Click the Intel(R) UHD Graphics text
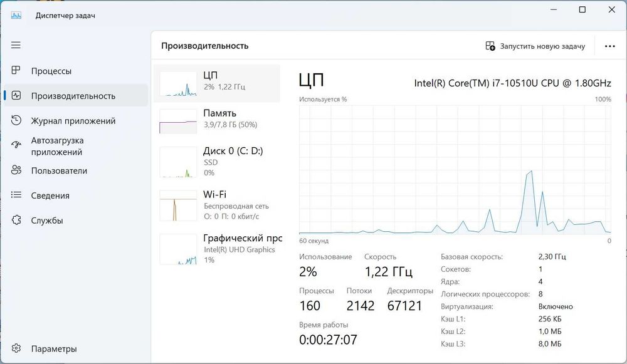The height and width of the screenshot is (364, 627). pyautogui.click(x=239, y=249)
